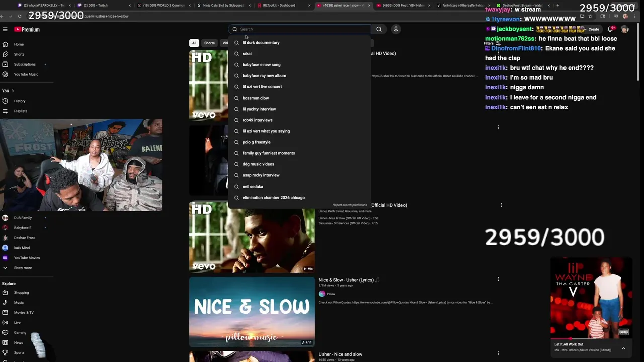Image resolution: width=644 pixels, height=362 pixels.
Task: Pick the neil sedaka suggestion
Action: [299, 186]
